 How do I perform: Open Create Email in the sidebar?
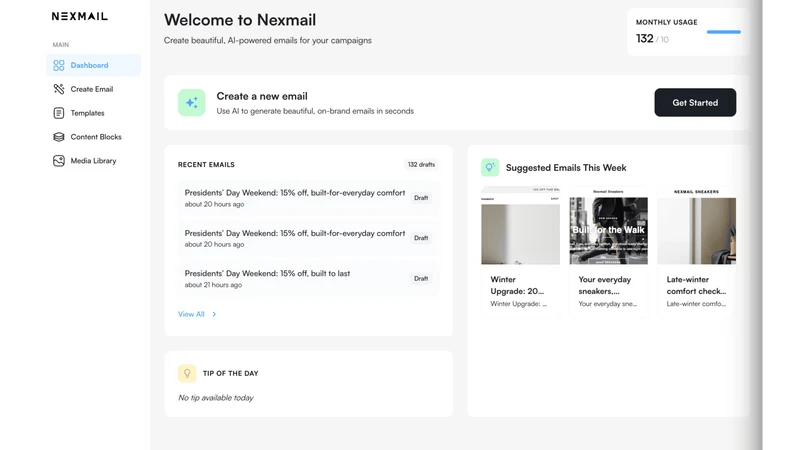(93, 89)
